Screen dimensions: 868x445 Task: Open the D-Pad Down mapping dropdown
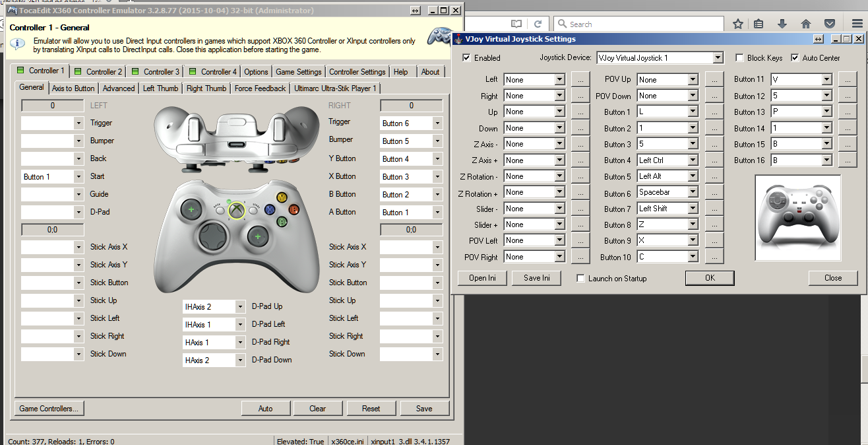240,360
